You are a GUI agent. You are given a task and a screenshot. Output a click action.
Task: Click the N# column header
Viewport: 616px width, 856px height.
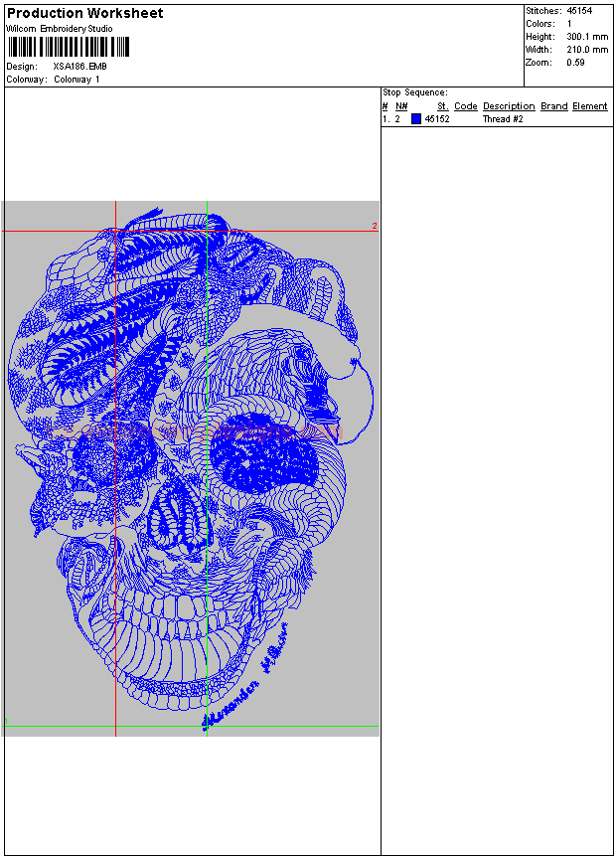point(401,106)
